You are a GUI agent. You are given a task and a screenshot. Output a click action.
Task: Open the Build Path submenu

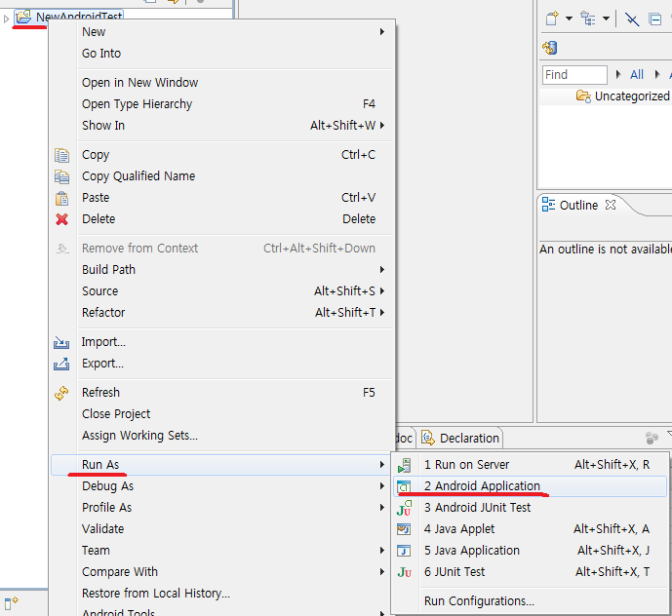click(222, 269)
